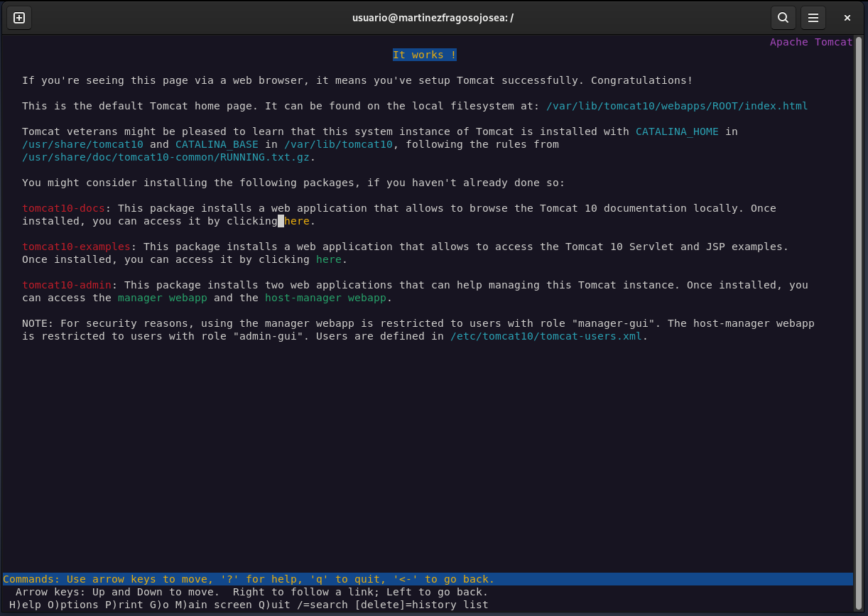The image size is (868, 616).
Task: Click the red tomcat10-admin package name
Action: point(67,285)
